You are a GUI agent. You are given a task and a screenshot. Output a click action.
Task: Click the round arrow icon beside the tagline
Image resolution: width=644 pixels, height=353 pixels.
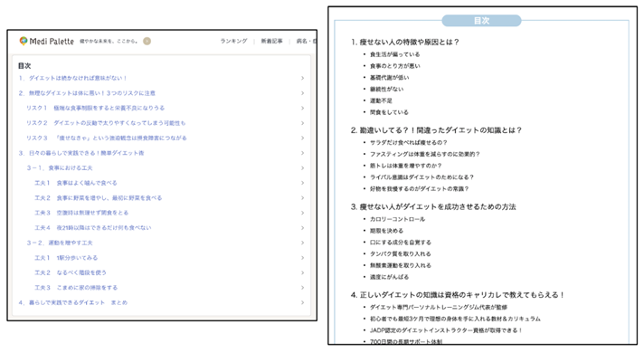pyautogui.click(x=147, y=41)
